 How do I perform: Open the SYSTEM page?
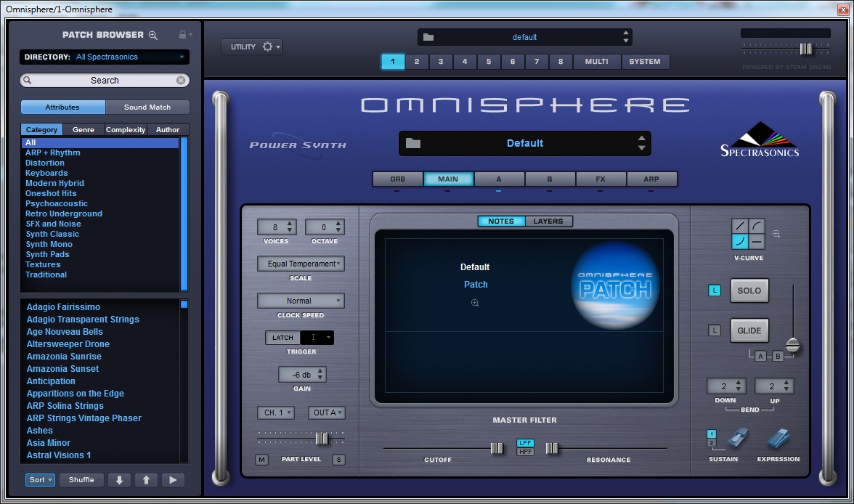point(645,62)
